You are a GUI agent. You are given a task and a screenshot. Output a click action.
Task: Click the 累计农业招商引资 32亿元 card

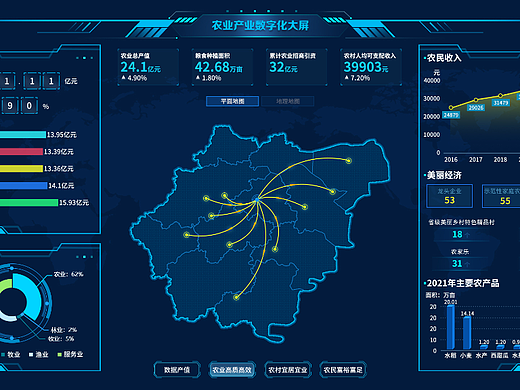click(297, 67)
